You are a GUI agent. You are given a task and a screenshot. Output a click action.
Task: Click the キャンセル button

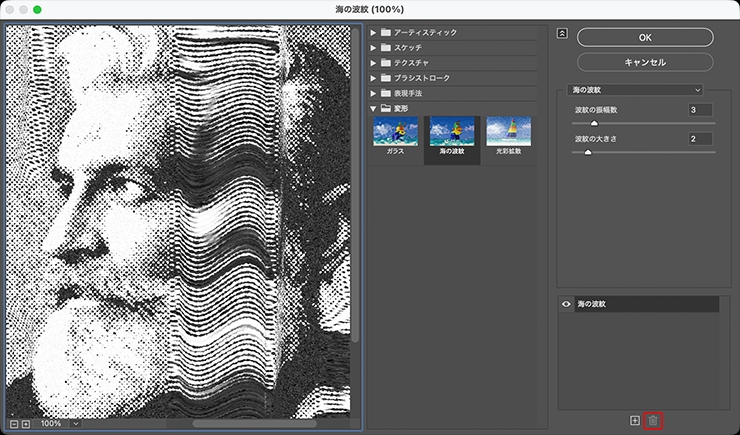tap(644, 61)
